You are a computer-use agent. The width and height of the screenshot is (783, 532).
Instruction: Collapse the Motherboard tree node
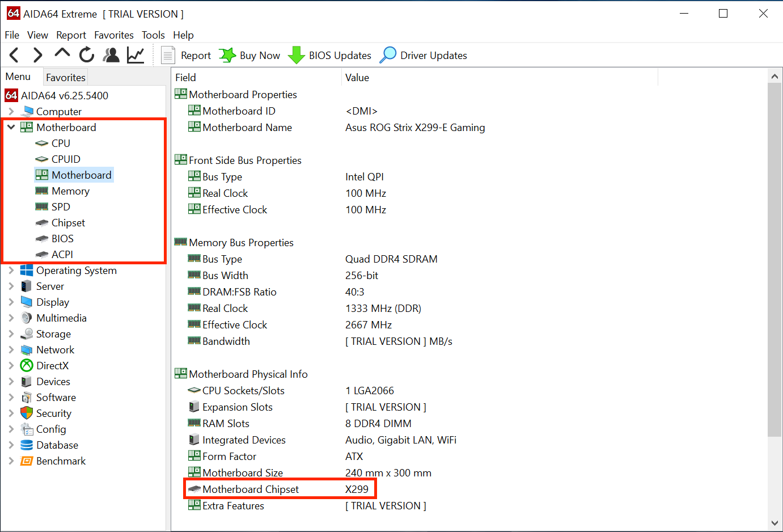click(11, 127)
